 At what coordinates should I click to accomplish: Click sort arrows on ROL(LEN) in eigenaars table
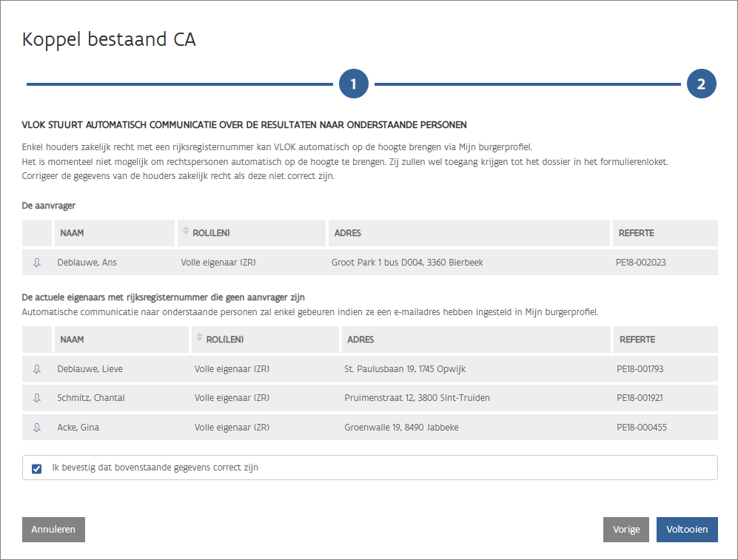coord(198,339)
